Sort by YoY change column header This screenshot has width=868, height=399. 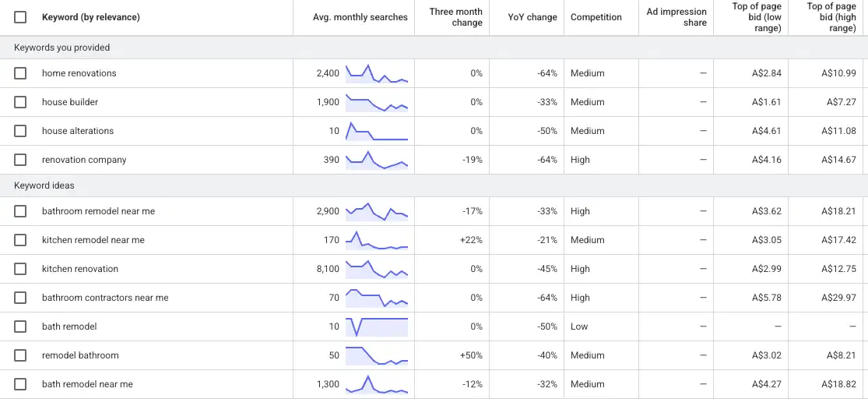[532, 17]
